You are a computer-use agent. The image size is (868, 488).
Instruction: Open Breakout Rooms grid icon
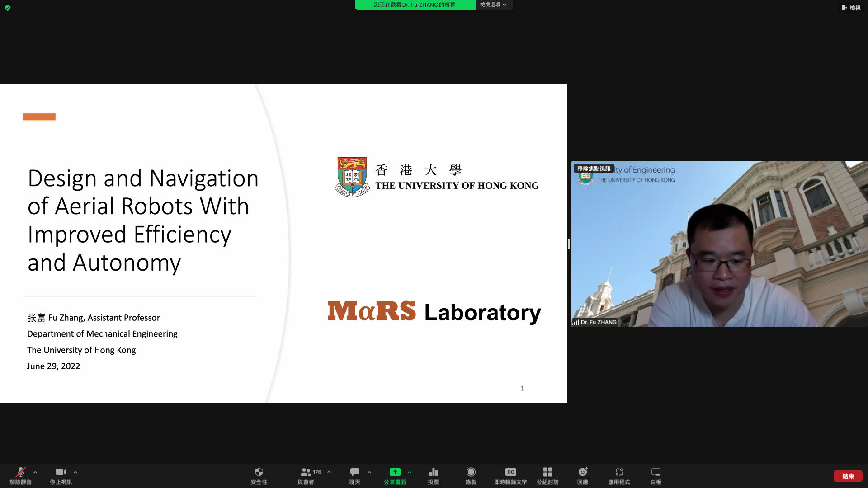(x=547, y=472)
